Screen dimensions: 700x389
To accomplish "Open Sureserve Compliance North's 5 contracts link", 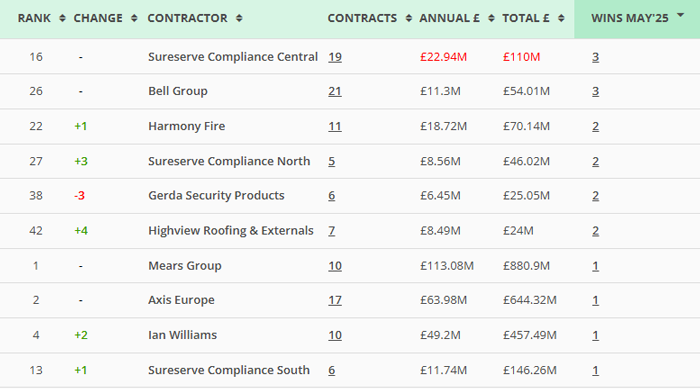I will point(332,161).
